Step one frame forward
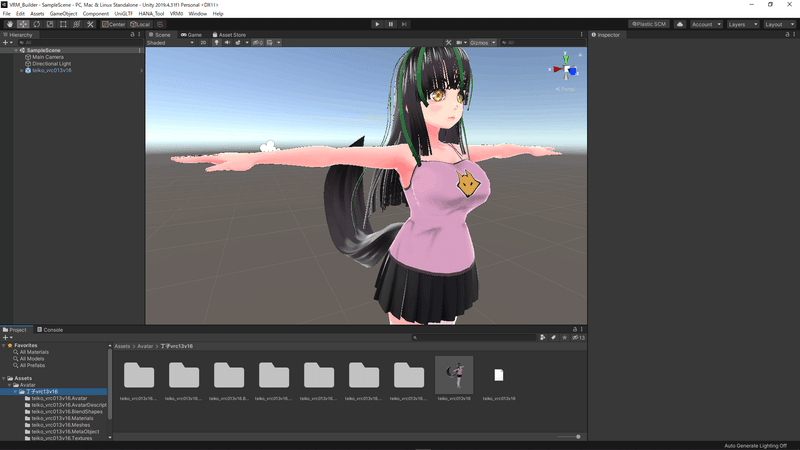Image resolution: width=800 pixels, height=450 pixels. pyautogui.click(x=404, y=24)
